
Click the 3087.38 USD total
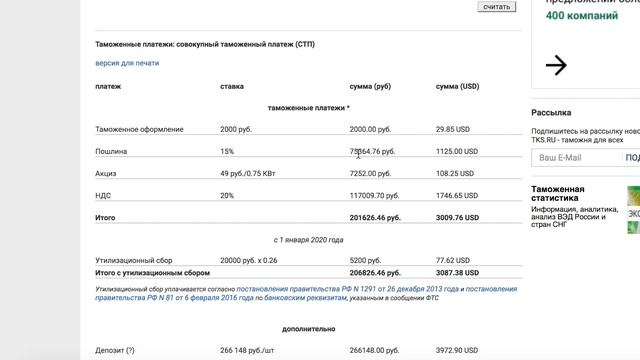click(457, 273)
